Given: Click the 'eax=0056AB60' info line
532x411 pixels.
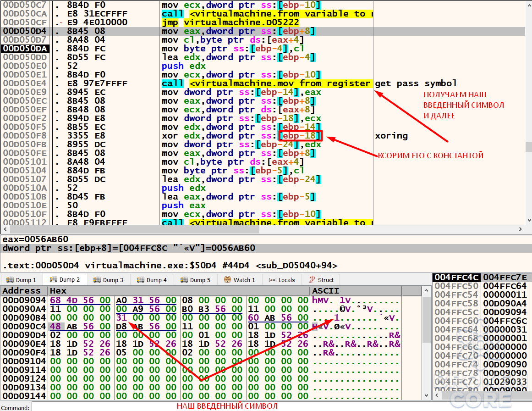Looking at the screenshot, I should click(x=35, y=239).
